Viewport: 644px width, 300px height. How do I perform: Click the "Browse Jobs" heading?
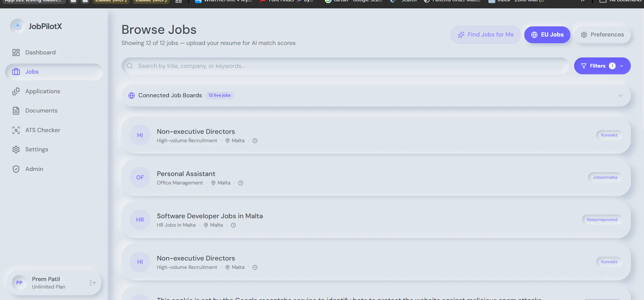pyautogui.click(x=159, y=30)
